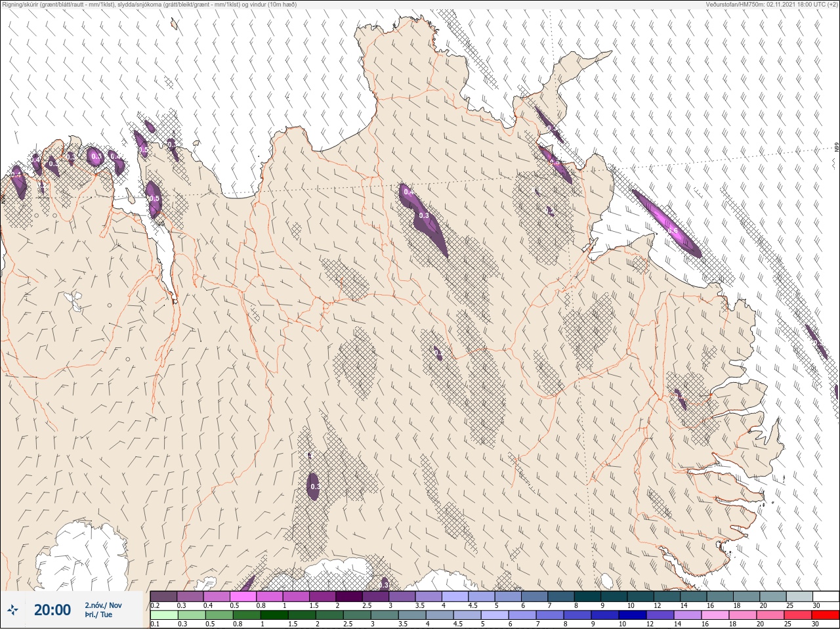Click the 0.6 precipitation label on offshore eastern band
This screenshot has height=629, width=840.
673,230
